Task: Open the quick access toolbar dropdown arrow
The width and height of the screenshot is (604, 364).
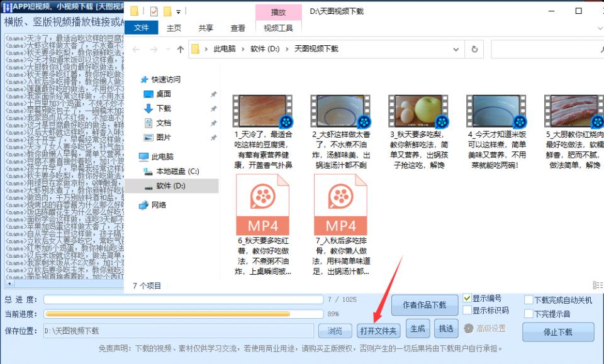Action: click(179, 11)
